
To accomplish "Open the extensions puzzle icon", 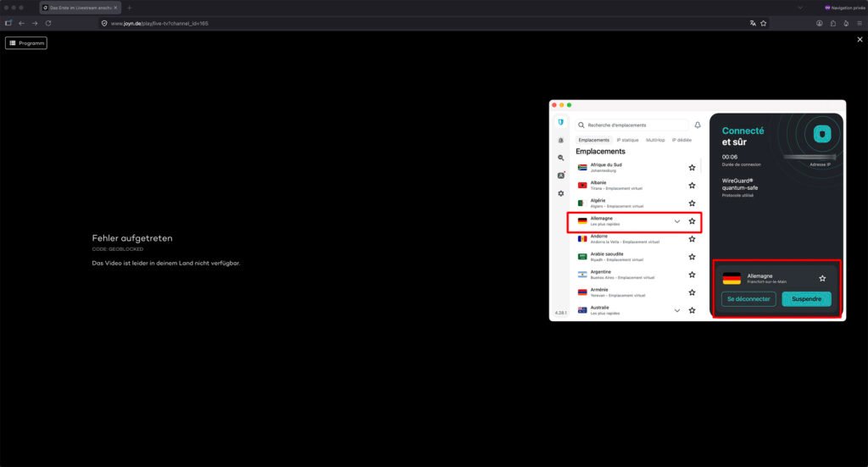I will 832,23.
